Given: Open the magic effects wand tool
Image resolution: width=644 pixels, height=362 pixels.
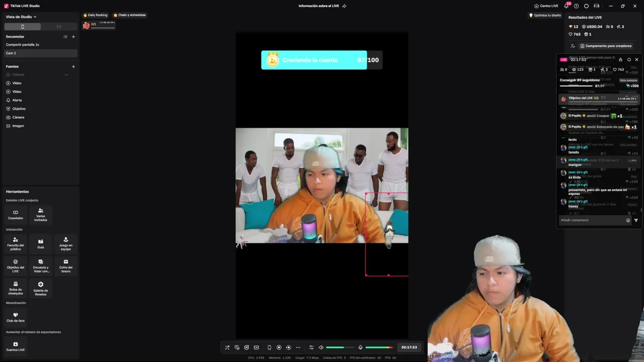Looking at the screenshot, I should tap(227, 347).
